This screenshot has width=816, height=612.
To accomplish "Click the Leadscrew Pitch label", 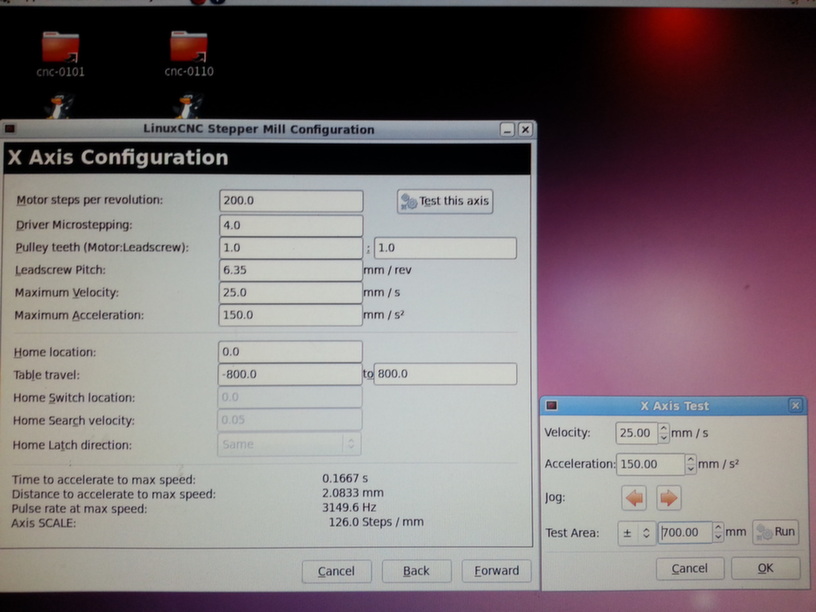I will pos(60,270).
